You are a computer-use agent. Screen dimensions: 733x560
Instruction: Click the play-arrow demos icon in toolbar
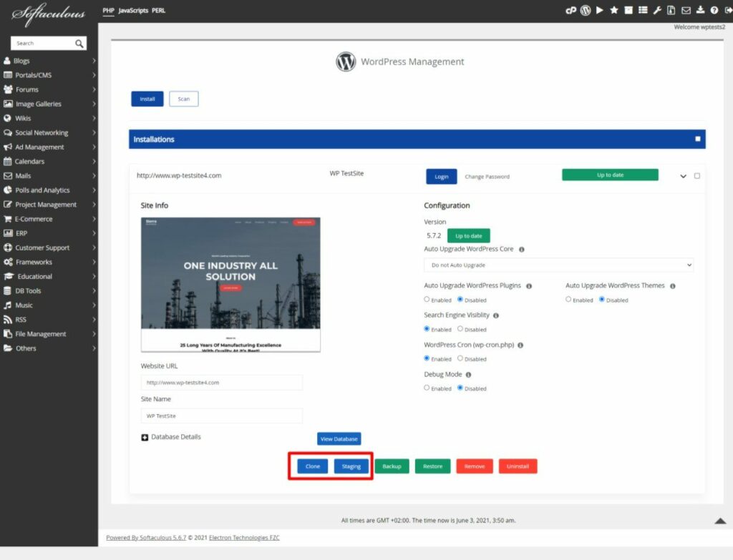[600, 10]
